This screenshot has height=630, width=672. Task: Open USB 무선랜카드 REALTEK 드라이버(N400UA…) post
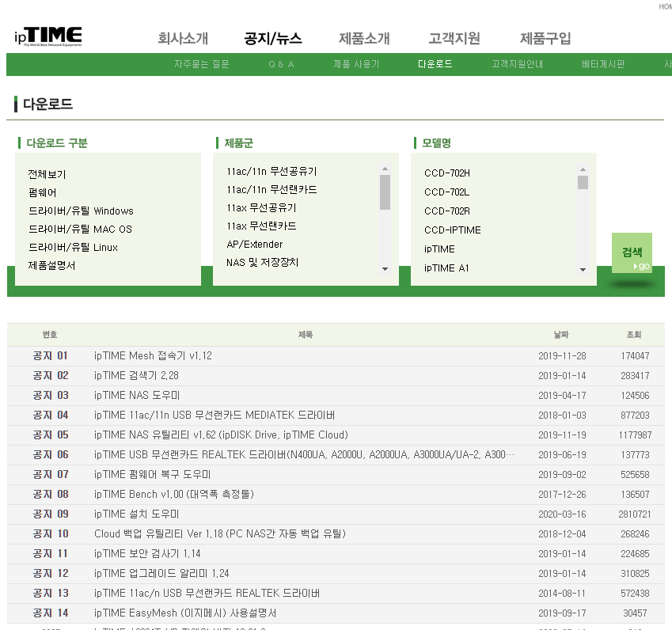tap(304, 454)
